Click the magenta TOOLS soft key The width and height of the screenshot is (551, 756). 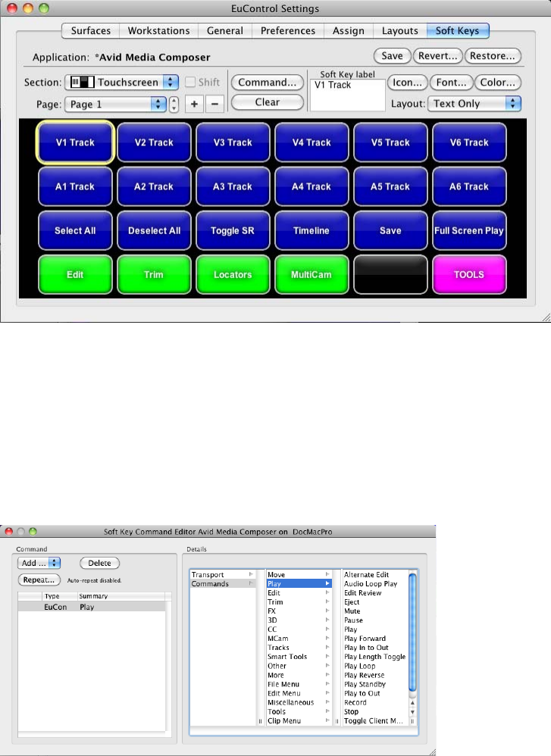[x=469, y=274]
